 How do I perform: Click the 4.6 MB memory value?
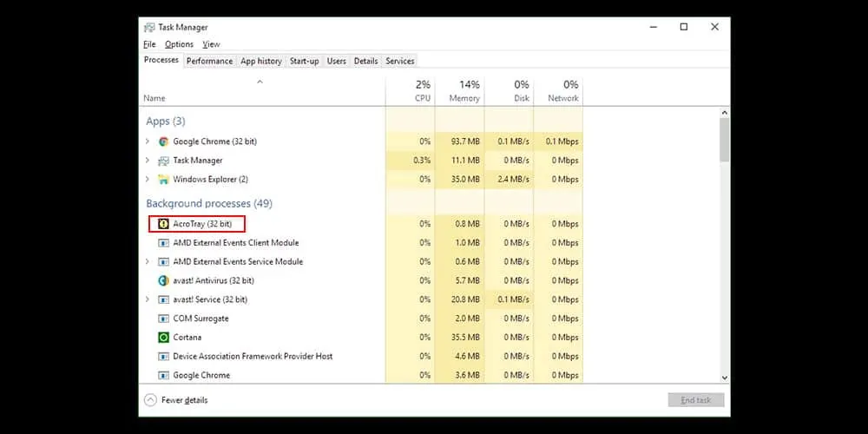tap(467, 356)
